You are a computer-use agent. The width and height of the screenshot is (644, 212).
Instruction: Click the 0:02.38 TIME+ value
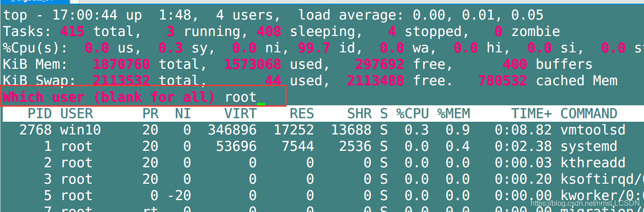click(x=523, y=146)
